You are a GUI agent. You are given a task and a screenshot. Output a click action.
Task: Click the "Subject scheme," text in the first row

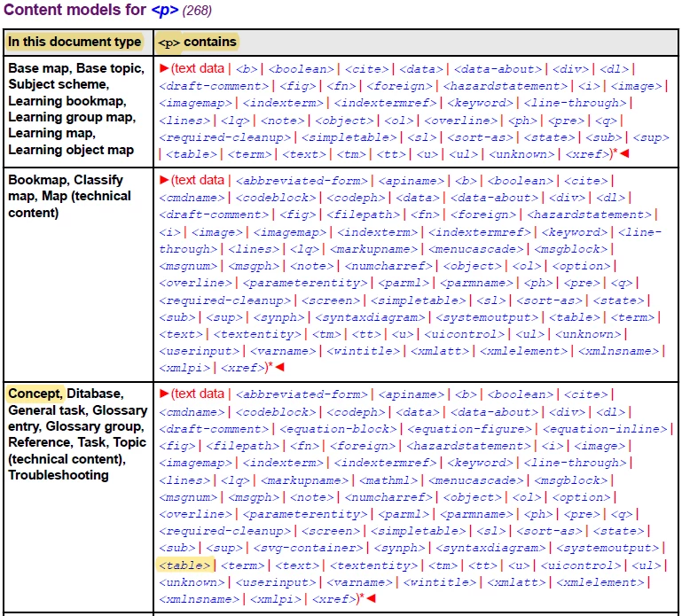tap(58, 84)
